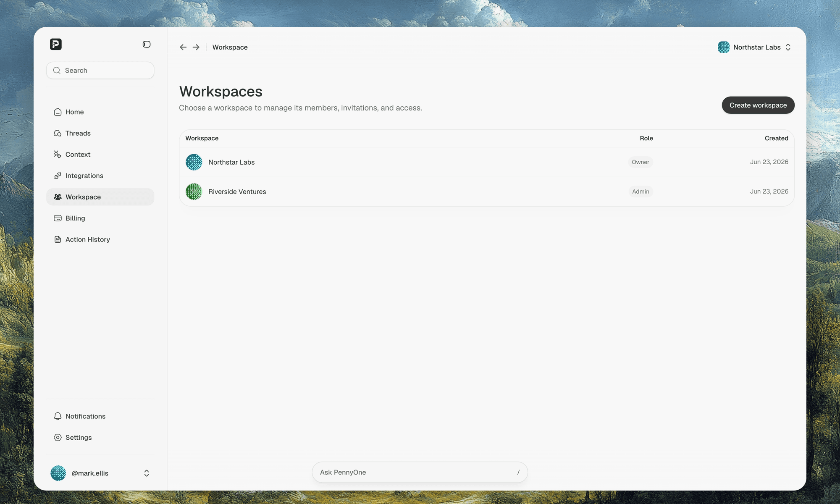Click the Workspace people icon

58,197
